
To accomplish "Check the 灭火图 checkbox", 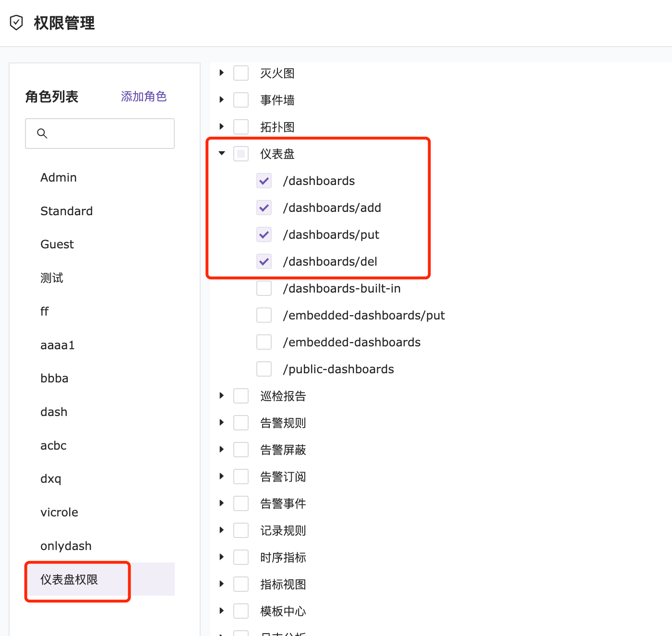I will pos(241,73).
